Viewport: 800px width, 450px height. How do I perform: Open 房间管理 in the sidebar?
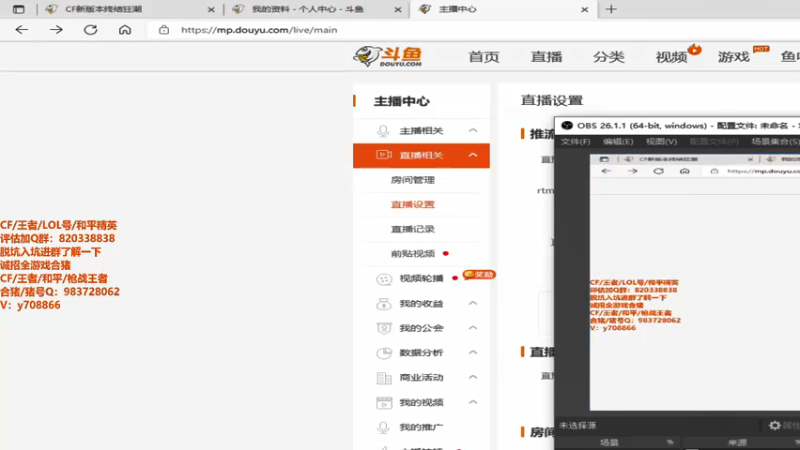click(413, 180)
